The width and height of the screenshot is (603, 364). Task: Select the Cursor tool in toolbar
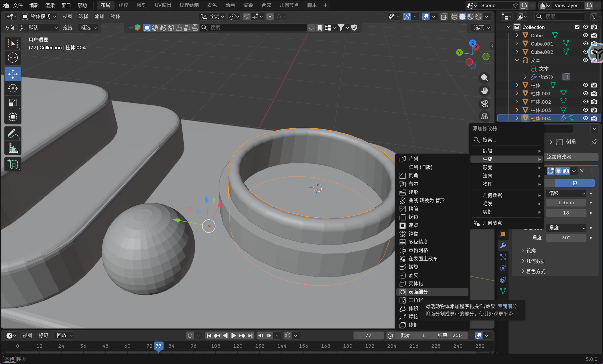[x=13, y=58]
